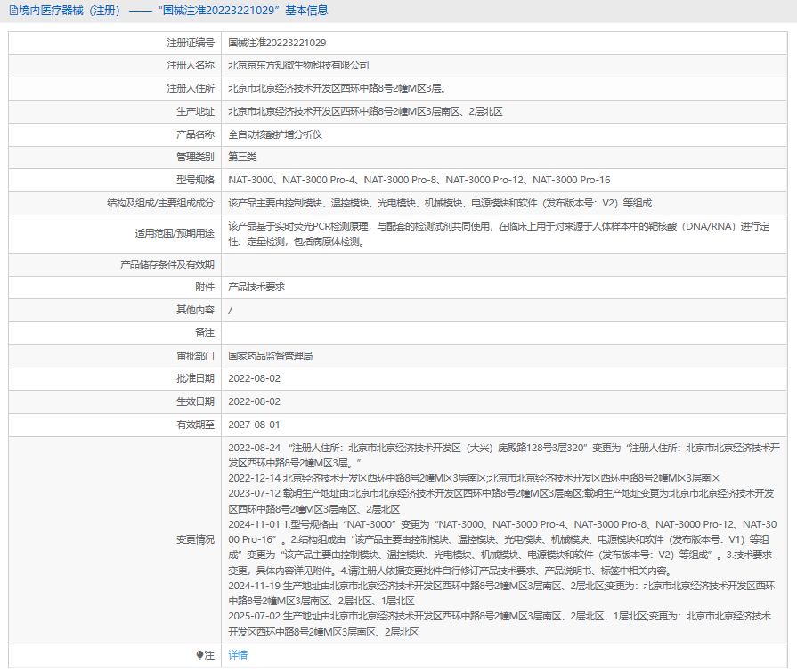Click the document icon beside the page title
This screenshot has height=672, width=797.
(x=13, y=11)
